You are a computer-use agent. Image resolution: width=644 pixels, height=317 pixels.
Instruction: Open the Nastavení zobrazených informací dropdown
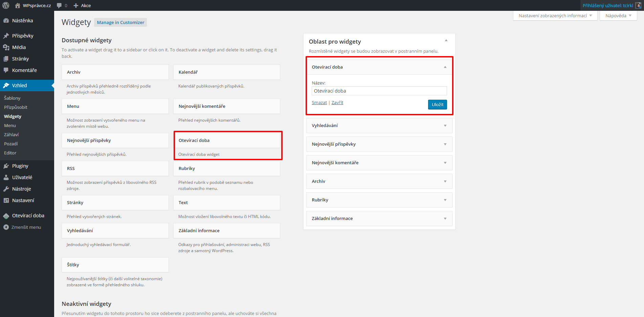point(555,16)
